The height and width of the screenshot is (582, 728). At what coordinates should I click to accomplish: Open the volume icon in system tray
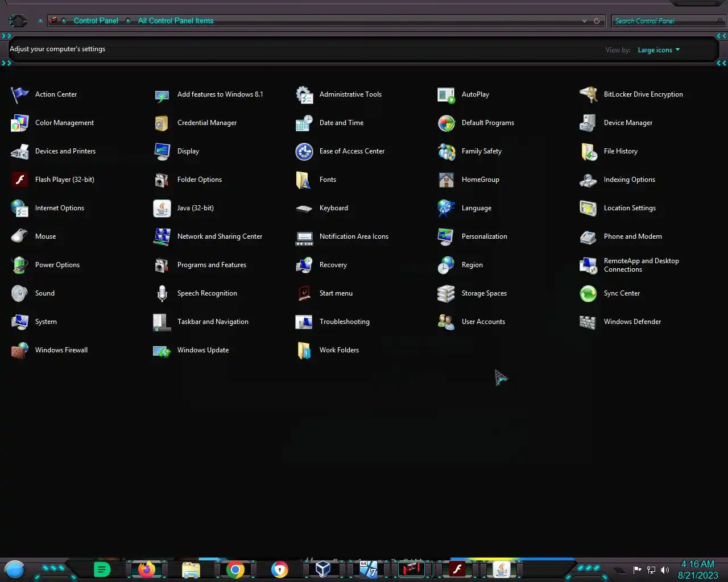tap(665, 570)
